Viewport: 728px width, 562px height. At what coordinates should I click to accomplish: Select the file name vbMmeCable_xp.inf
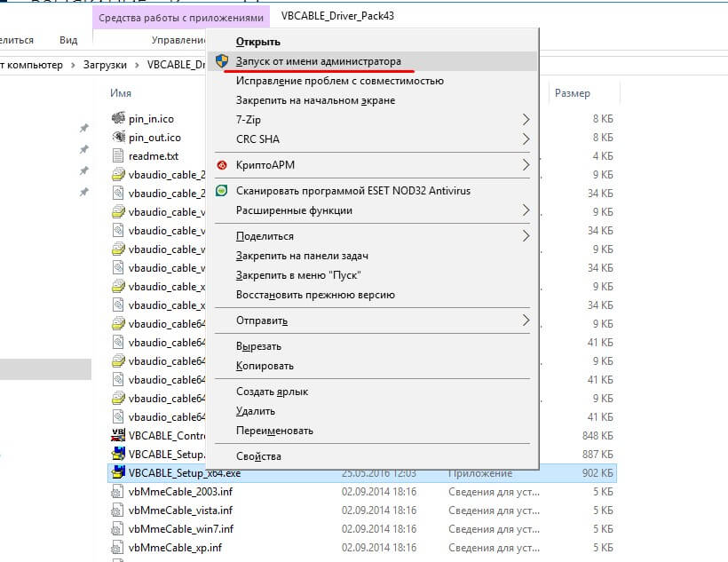point(175,548)
